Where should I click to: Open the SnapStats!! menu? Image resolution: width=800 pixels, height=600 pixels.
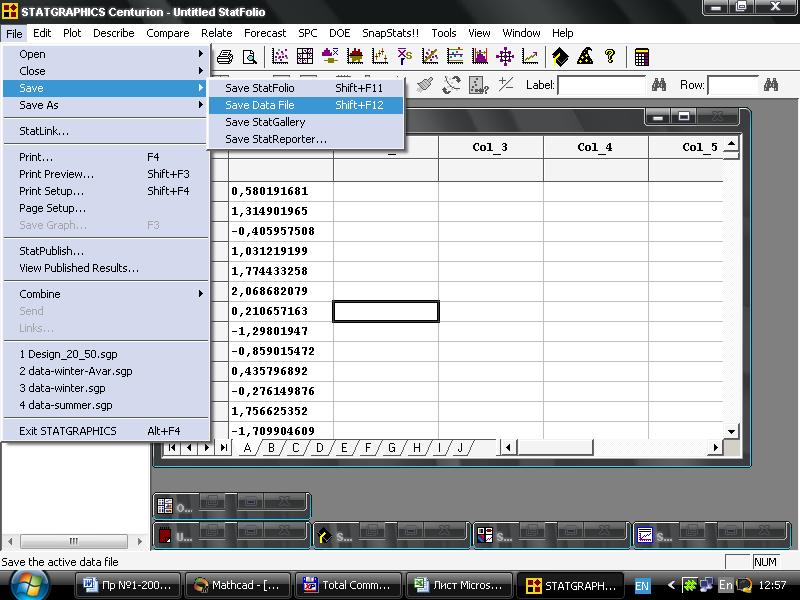(390, 33)
